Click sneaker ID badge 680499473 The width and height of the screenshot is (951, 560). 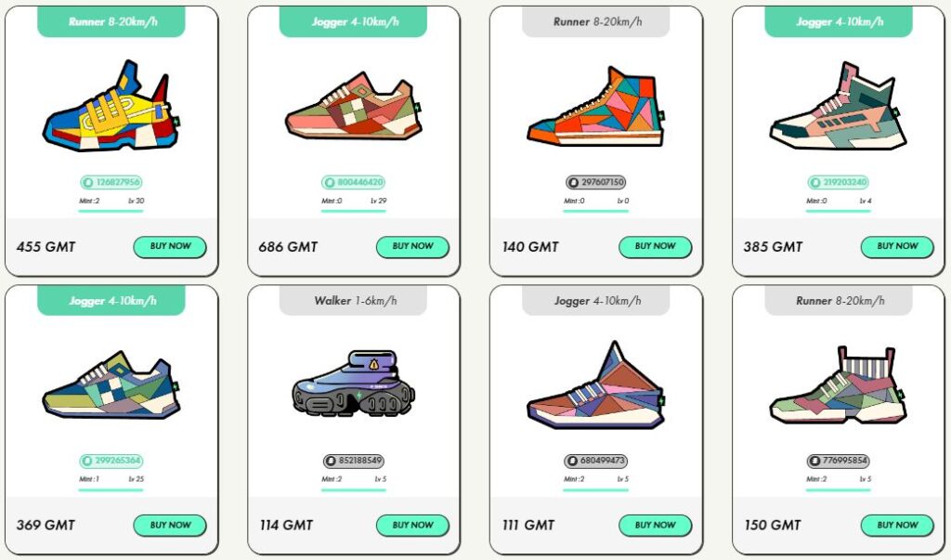[595, 461]
